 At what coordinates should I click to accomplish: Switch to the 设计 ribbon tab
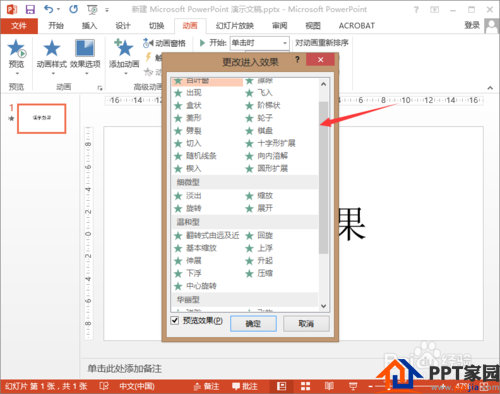(x=123, y=26)
